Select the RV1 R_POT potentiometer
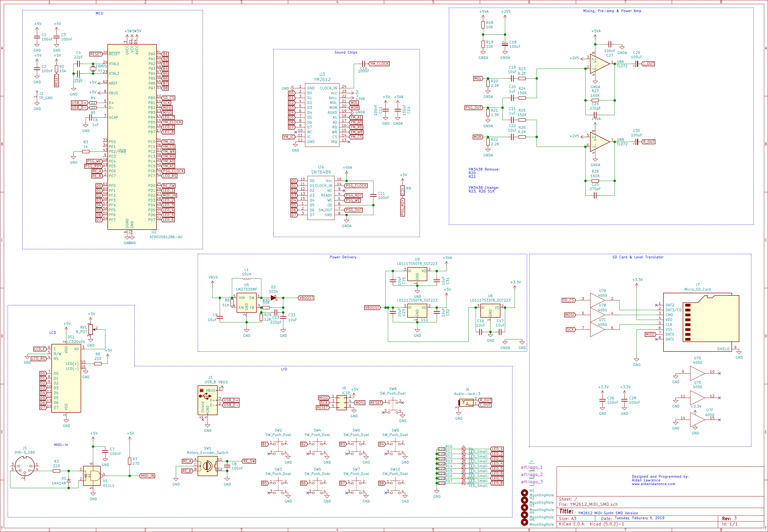Screen dimensions: 768x532 tap(91, 329)
